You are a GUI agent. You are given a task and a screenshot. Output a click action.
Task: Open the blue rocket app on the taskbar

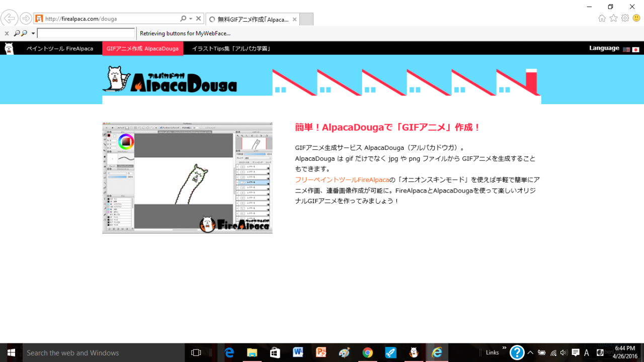390,352
